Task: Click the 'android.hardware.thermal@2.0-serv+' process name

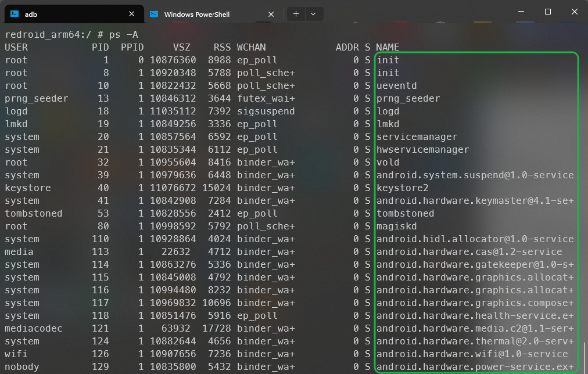Action: click(475, 341)
